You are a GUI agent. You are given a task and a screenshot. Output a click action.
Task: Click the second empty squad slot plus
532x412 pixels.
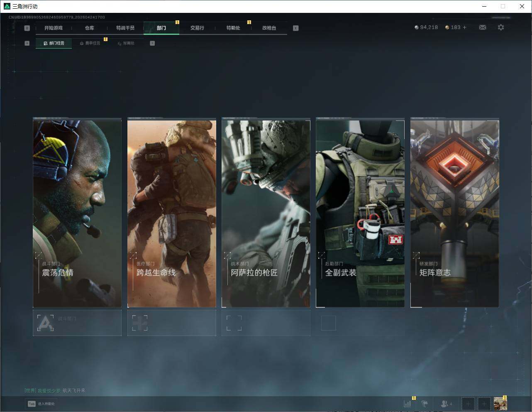point(483,403)
